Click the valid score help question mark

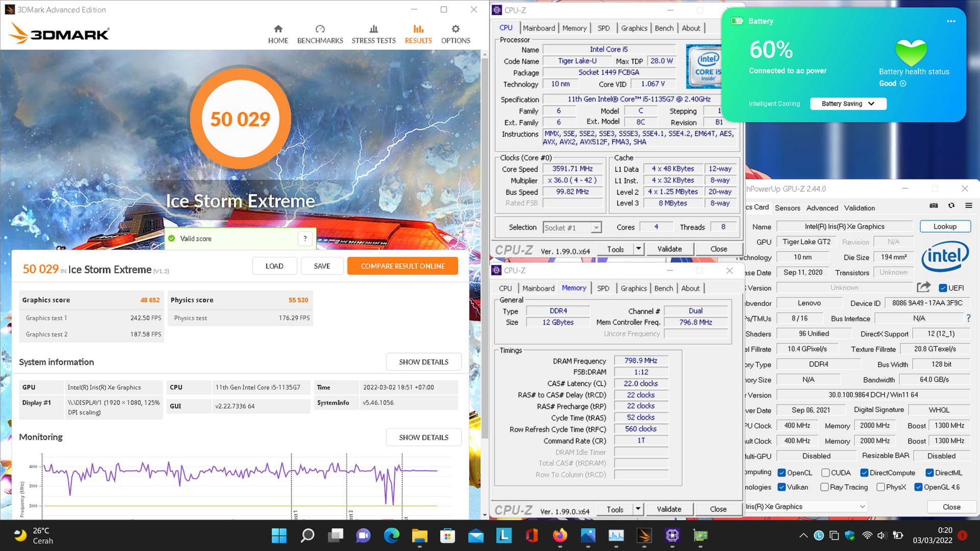click(x=305, y=238)
